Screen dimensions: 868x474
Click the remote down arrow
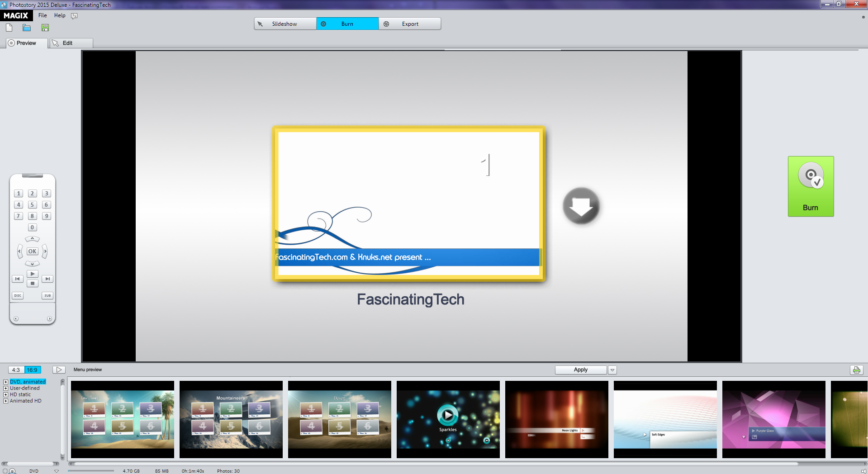(x=32, y=264)
